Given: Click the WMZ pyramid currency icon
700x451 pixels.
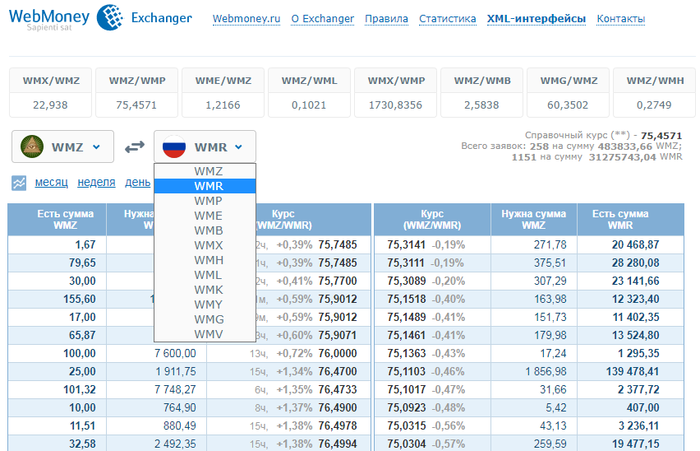Looking at the screenshot, I should coord(32,147).
